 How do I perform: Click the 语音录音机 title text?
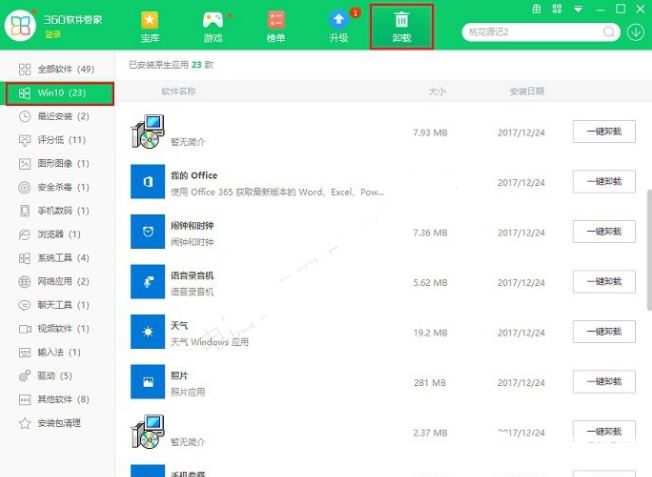(192, 275)
